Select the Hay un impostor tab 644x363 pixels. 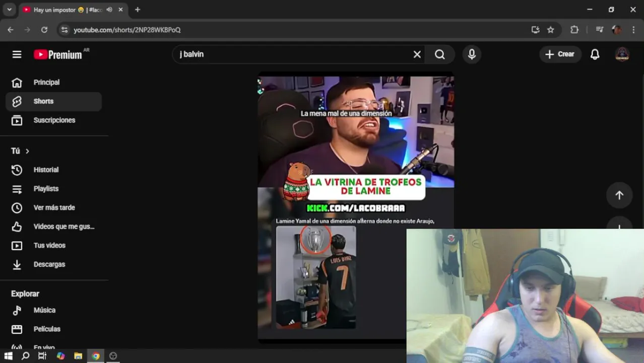tap(73, 10)
